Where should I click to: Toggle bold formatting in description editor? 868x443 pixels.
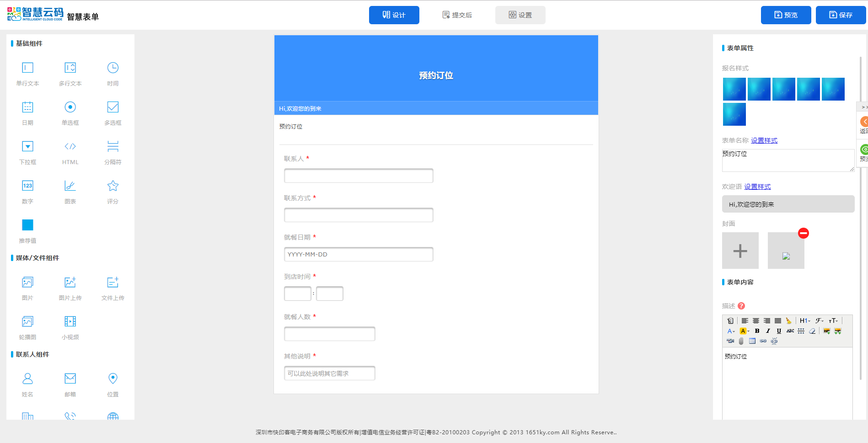(757, 331)
